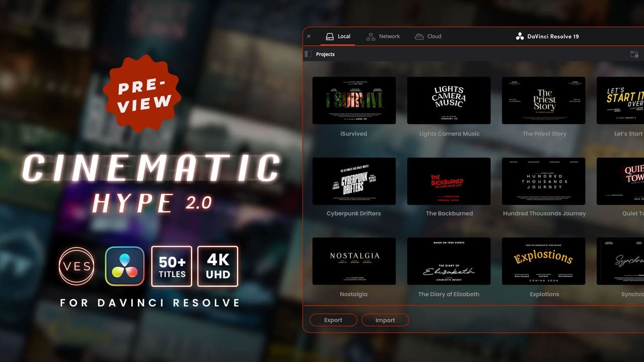This screenshot has width=644, height=362.
Task: Click the red Preview badge
Action: pos(142,93)
